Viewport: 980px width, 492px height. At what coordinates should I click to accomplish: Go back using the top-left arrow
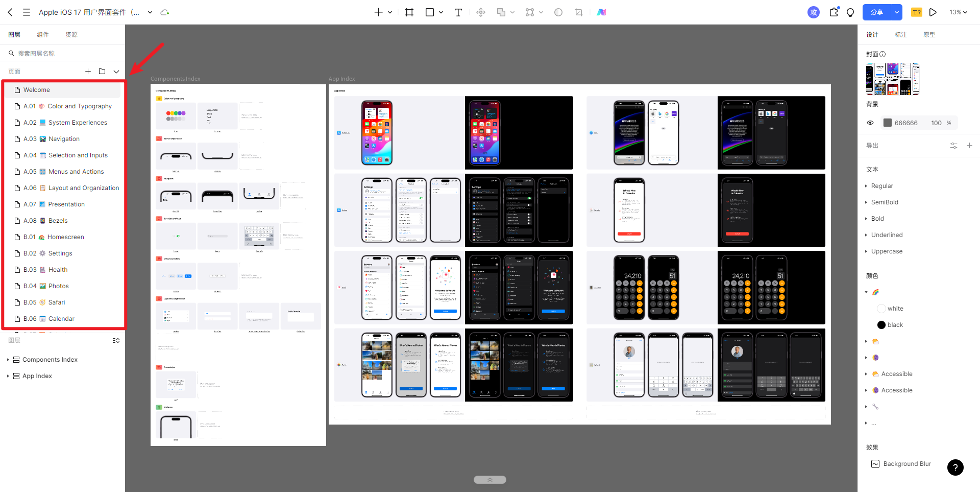point(10,12)
